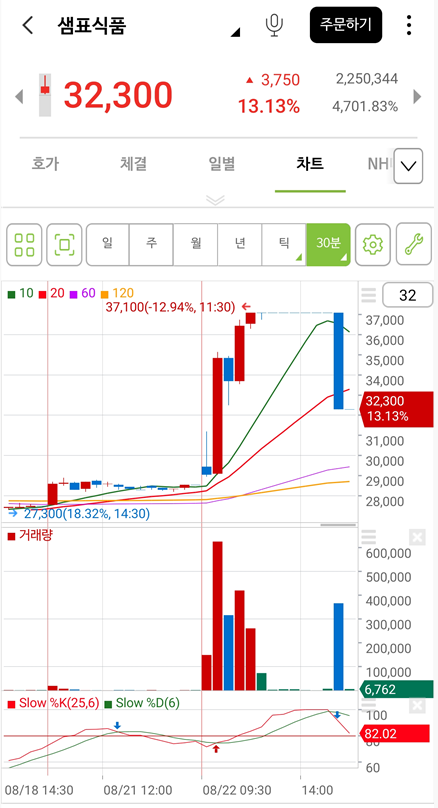Click the large blue falling candle
Screen dimensions: 438x808
click(x=339, y=361)
